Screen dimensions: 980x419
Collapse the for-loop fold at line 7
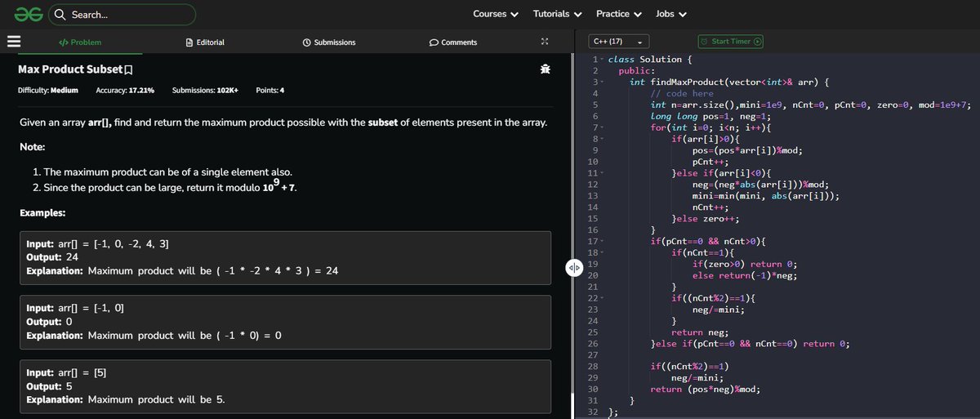click(x=602, y=128)
